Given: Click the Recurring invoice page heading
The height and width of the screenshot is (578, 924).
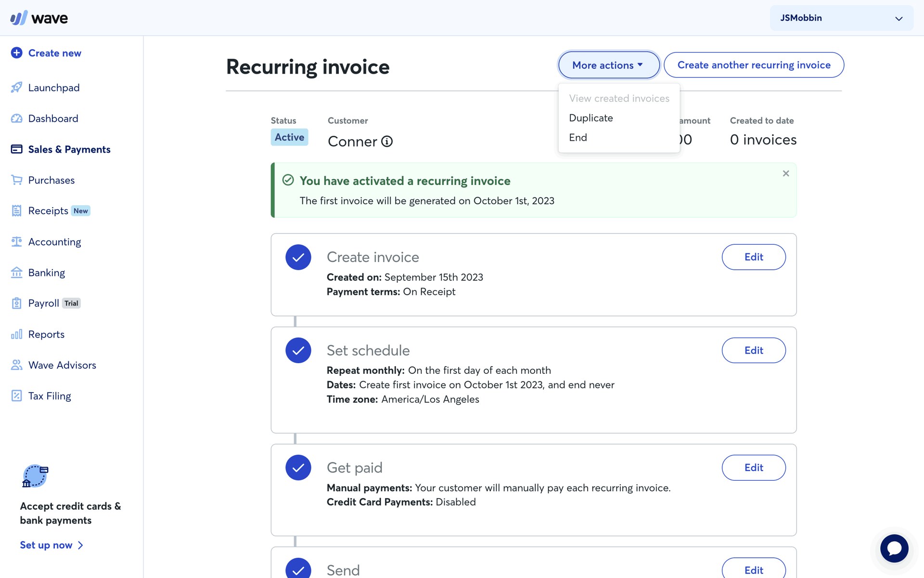Looking at the screenshot, I should (x=308, y=66).
